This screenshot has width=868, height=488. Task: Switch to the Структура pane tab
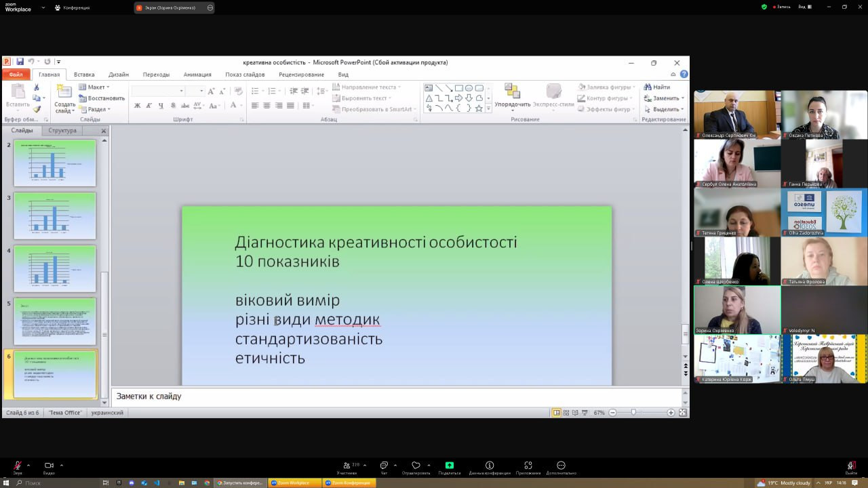pos(62,130)
